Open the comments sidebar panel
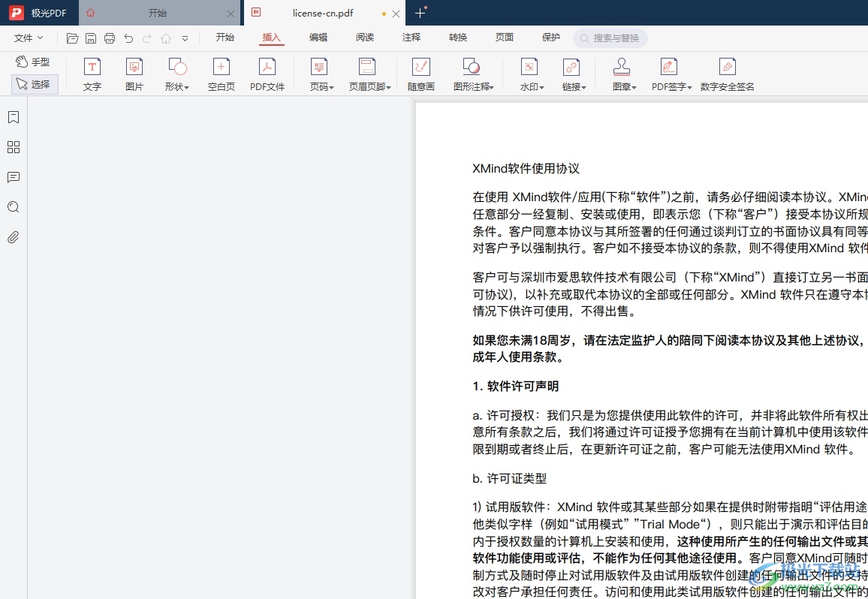 pyautogui.click(x=14, y=177)
